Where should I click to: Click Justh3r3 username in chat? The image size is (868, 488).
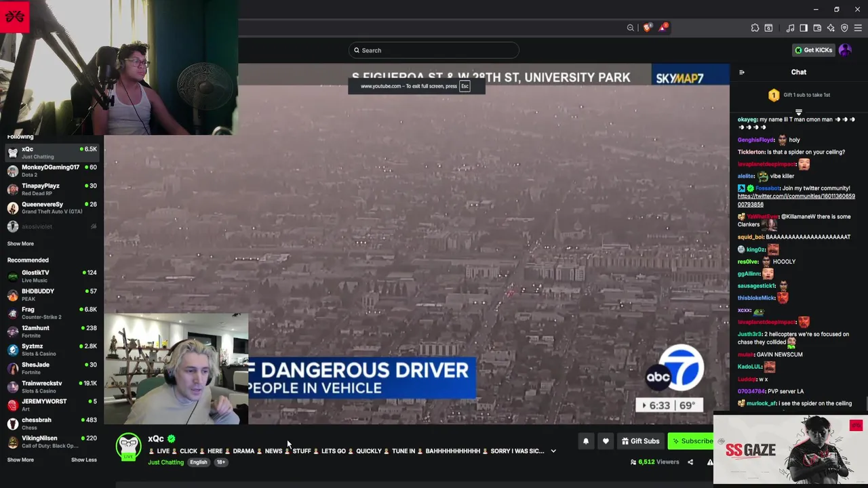click(749, 334)
